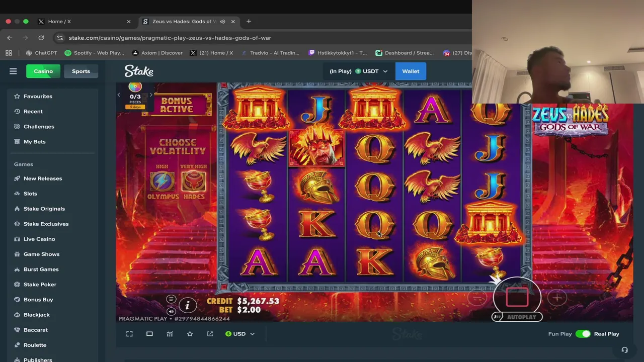The height and width of the screenshot is (362, 644).
Task: Go back in the browser
Action: [10, 38]
